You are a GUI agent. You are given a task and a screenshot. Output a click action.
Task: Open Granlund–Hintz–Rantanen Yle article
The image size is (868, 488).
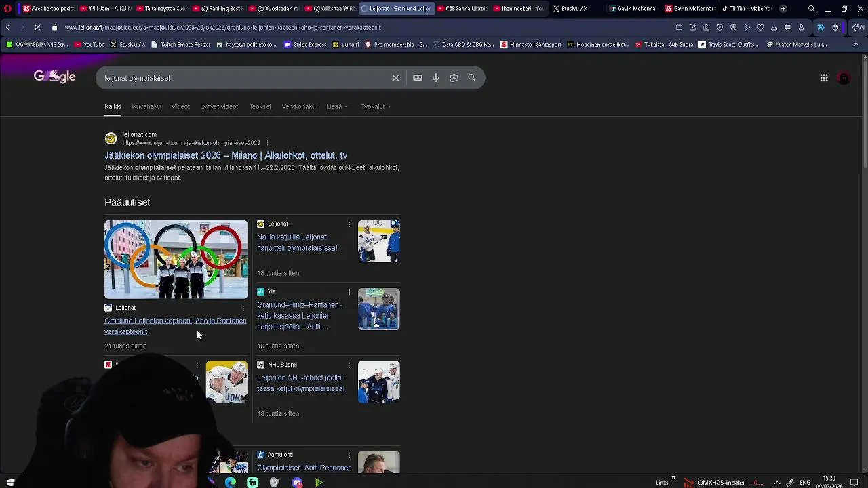(300, 316)
